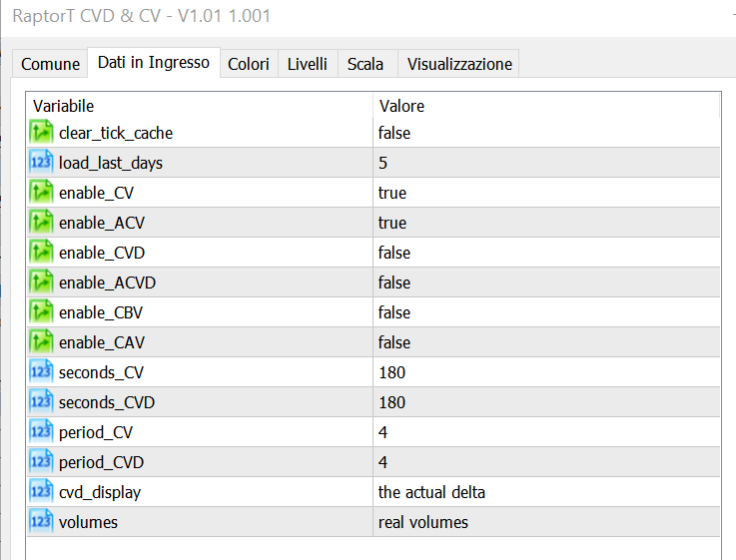This screenshot has width=736, height=560.
Task: Toggle the enable_CBV false value
Action: pos(394,312)
